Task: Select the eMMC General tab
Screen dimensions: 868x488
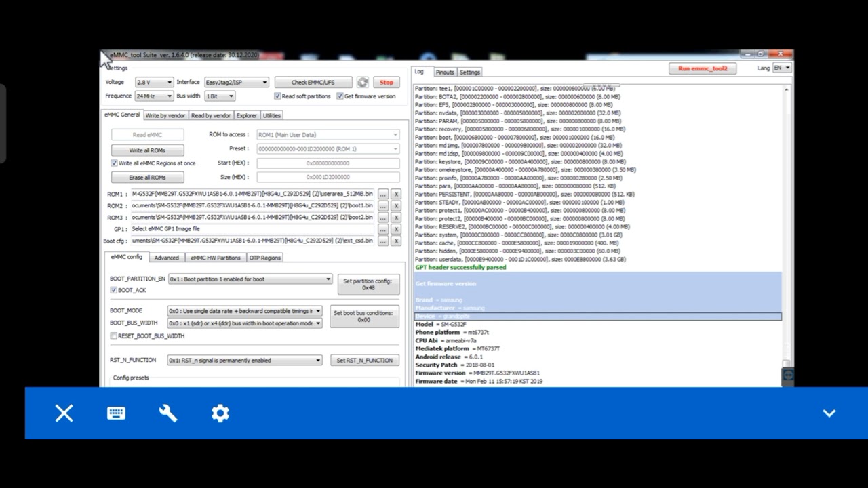Action: coord(122,115)
